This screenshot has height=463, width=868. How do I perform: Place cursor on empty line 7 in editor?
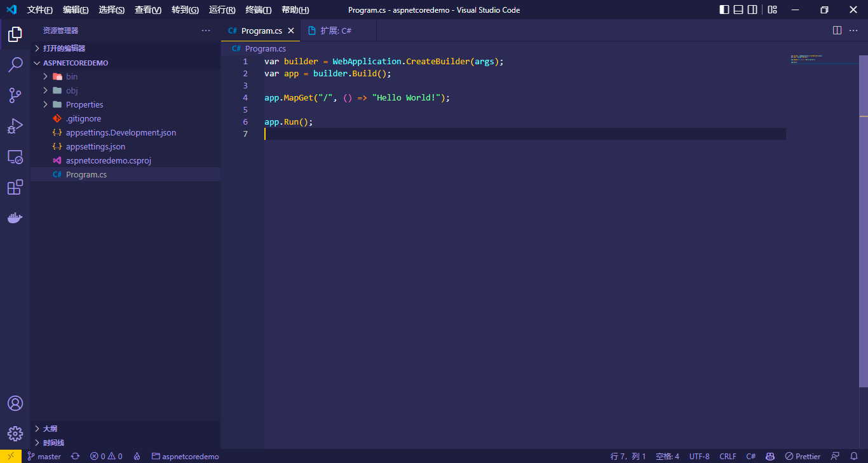pyautogui.click(x=525, y=134)
